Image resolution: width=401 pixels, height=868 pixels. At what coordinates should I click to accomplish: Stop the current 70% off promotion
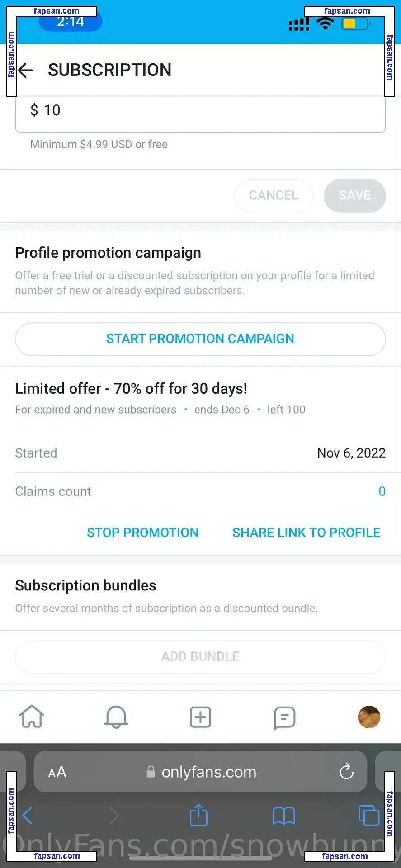tap(143, 533)
